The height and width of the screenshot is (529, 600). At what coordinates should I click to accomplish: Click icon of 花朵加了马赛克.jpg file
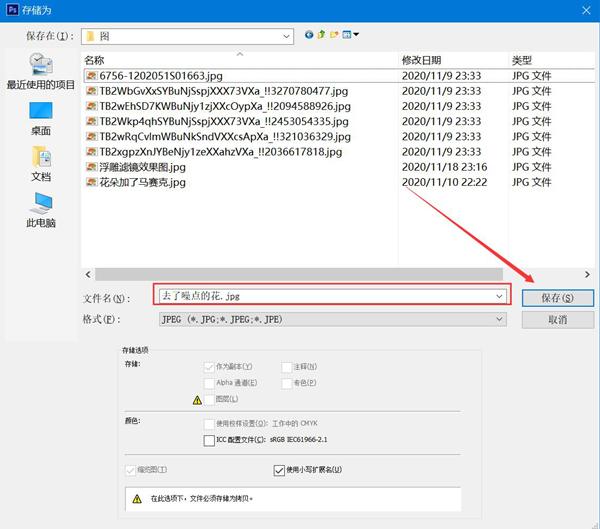coord(91,182)
